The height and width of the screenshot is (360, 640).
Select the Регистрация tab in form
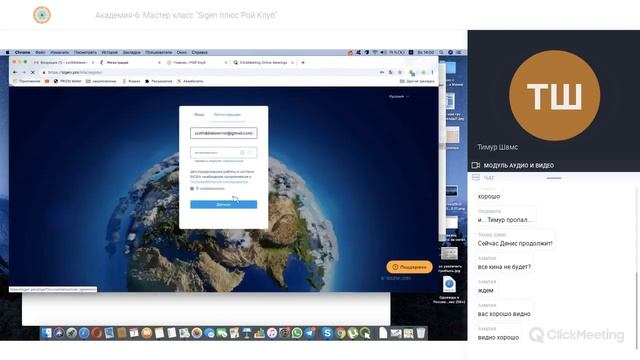[227, 115]
